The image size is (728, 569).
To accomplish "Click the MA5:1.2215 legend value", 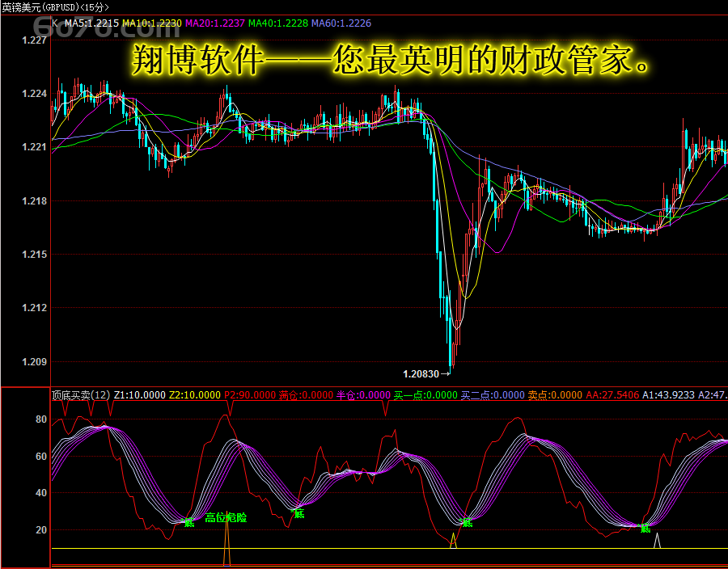I will pos(91,23).
